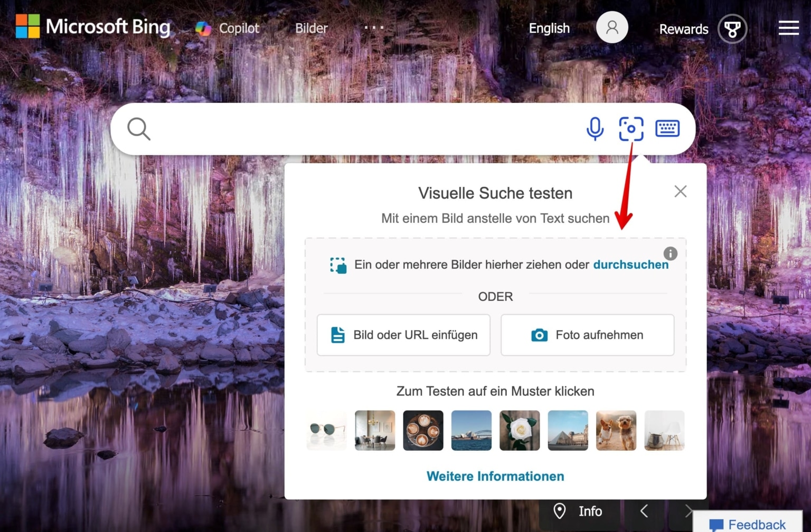This screenshot has width=811, height=532.
Task: Open the user account profile icon
Action: pyautogui.click(x=612, y=27)
